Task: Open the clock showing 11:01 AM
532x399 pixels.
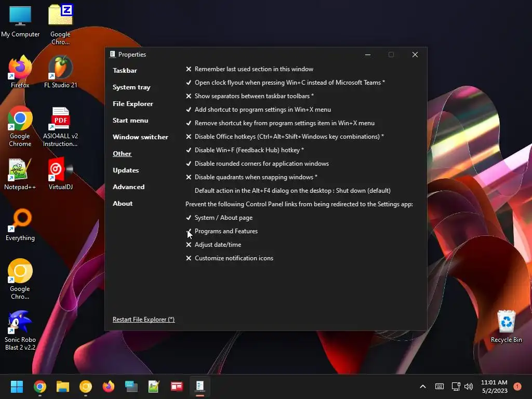Action: (x=495, y=387)
